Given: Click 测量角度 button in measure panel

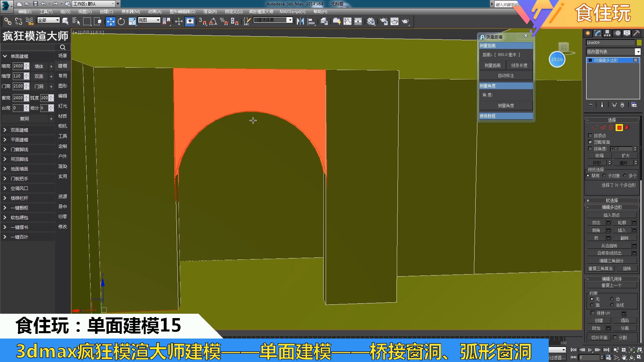Looking at the screenshot, I should (505, 105).
